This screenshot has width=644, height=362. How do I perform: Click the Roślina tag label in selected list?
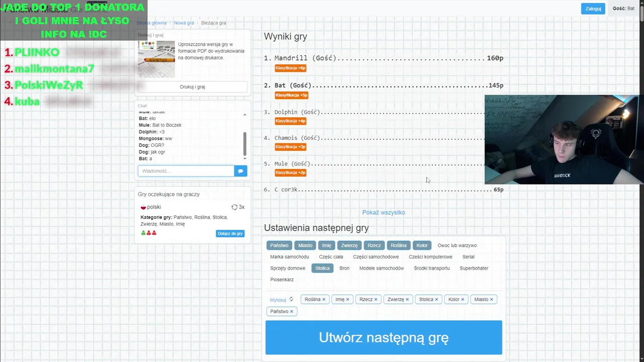coord(312,299)
